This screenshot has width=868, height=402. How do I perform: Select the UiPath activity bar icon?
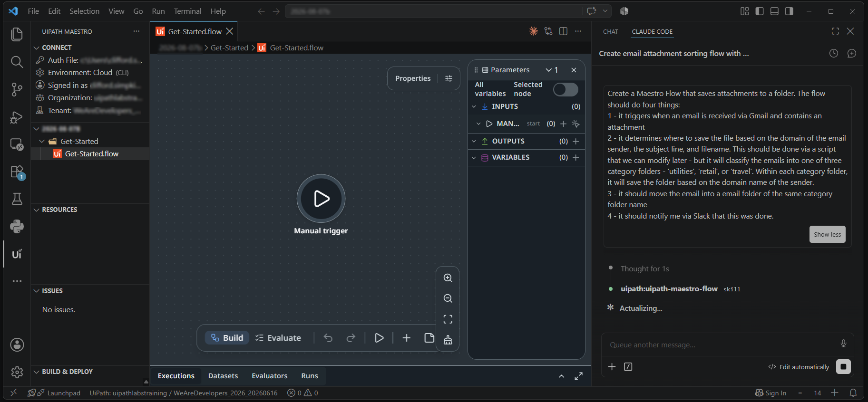pos(17,254)
